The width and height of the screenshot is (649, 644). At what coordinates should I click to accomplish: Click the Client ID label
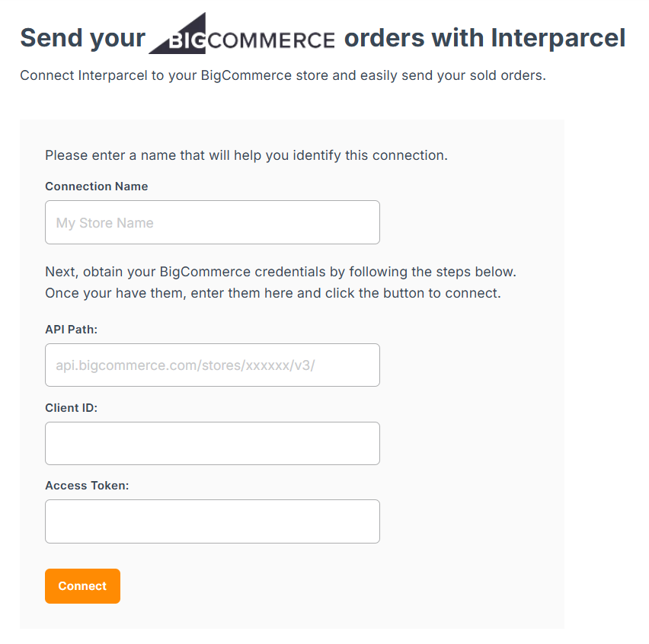pyautogui.click(x=71, y=408)
